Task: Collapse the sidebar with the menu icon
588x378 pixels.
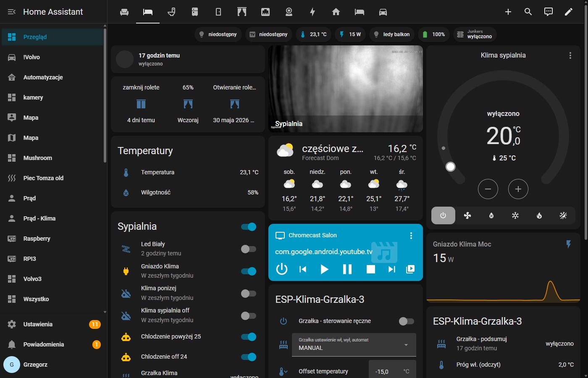Action: click(12, 12)
